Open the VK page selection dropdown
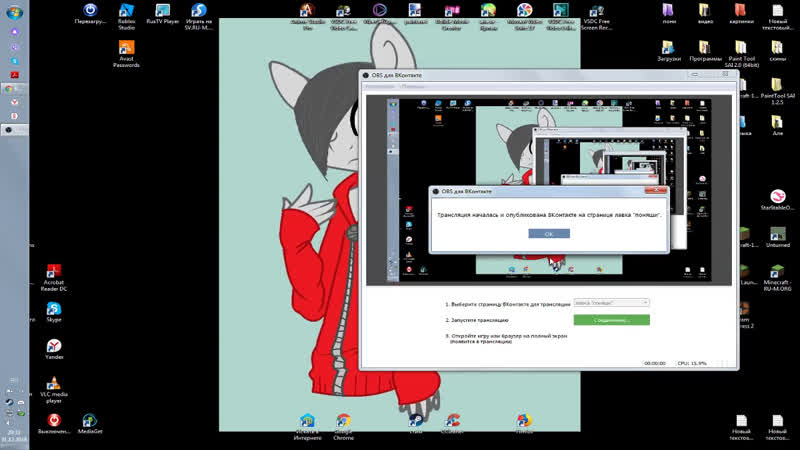The image size is (800, 450). coord(611,303)
